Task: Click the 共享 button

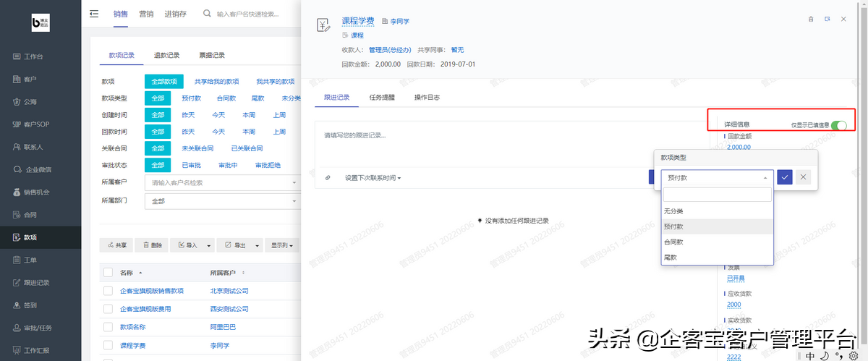Action: point(116,245)
